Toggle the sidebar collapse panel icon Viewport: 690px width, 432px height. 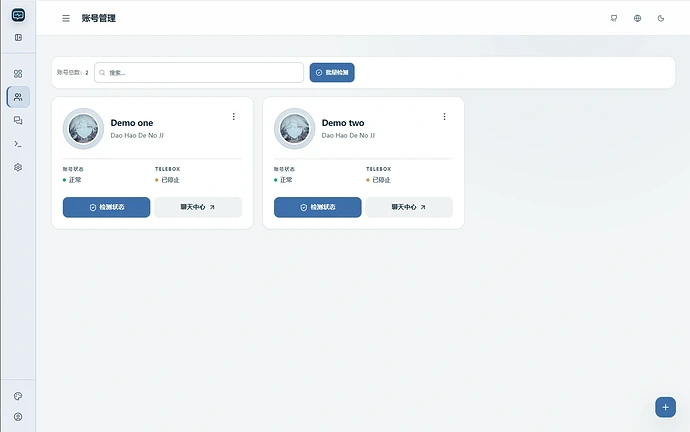(x=18, y=38)
